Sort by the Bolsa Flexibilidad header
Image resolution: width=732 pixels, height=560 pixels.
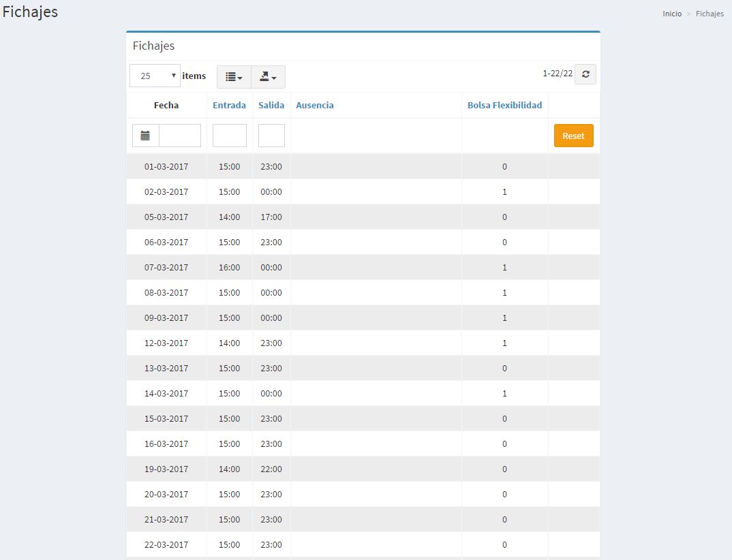[504, 105]
